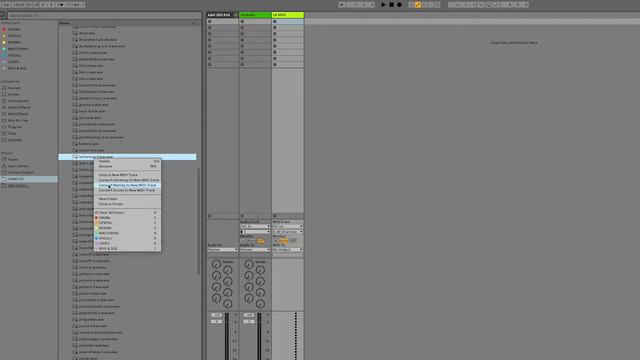Choose Convert Melody to New MIDI Track
Screen dimensions: 640x360
pos(127,185)
